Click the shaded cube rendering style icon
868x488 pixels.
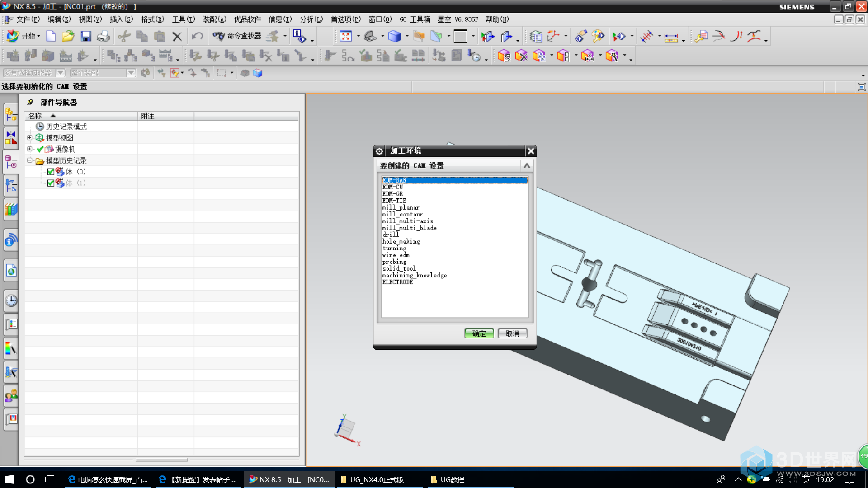click(x=394, y=36)
